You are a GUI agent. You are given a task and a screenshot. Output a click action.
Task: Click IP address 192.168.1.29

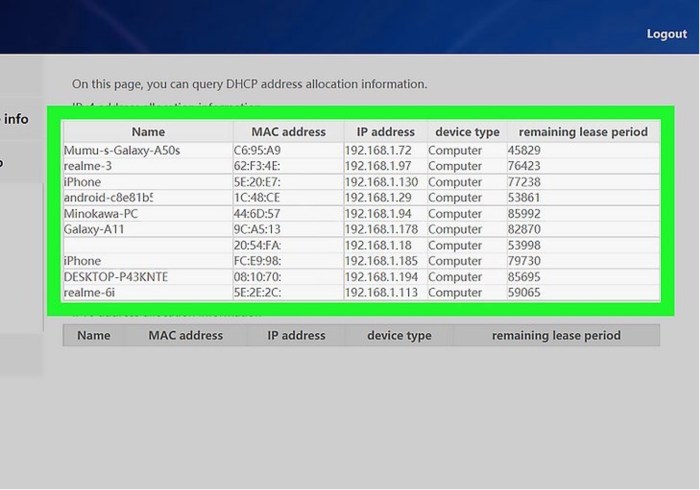tap(378, 198)
